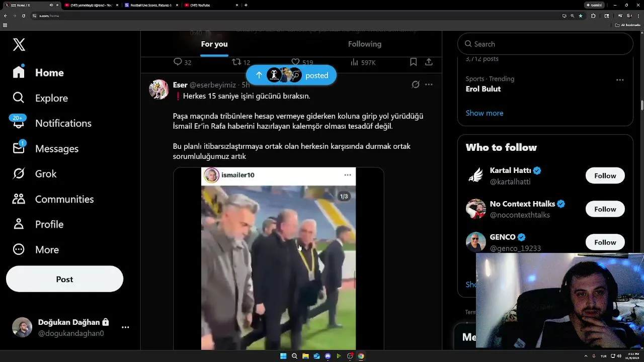The width and height of the screenshot is (644, 362).
Task: Open Messages from the sidebar
Action: point(45,148)
